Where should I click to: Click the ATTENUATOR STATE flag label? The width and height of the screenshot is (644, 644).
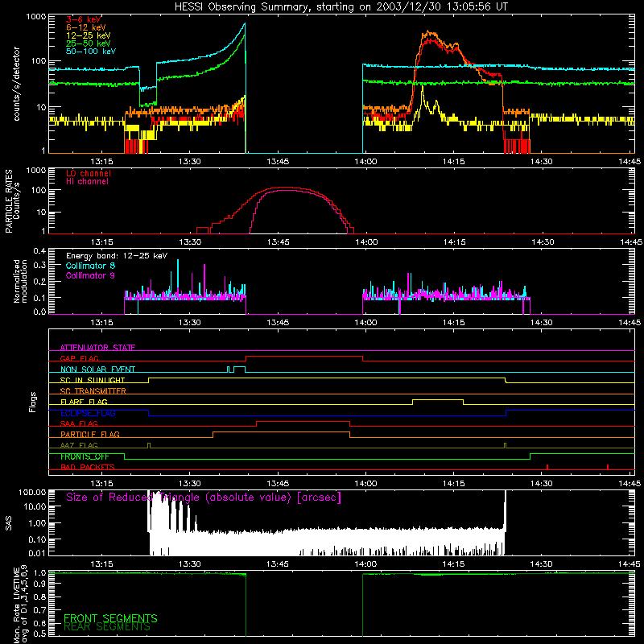pyautogui.click(x=97, y=348)
